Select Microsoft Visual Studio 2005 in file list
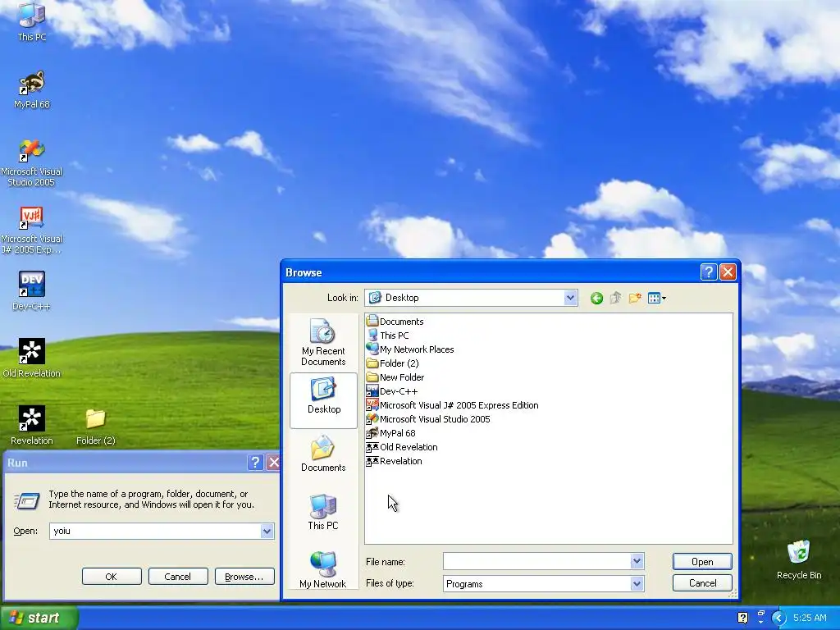Screen dimensions: 840x630 pos(428,419)
